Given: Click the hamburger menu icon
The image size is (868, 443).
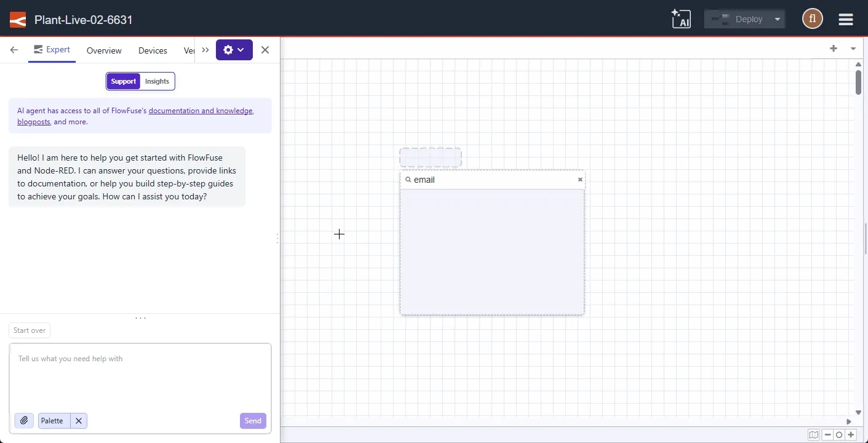Looking at the screenshot, I should point(845,19).
